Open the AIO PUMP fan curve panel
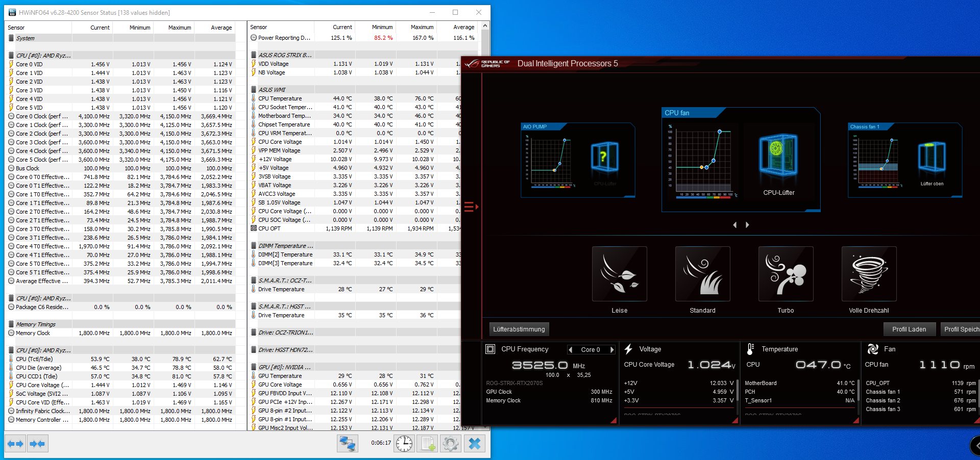This screenshot has height=460, width=980. coord(578,160)
